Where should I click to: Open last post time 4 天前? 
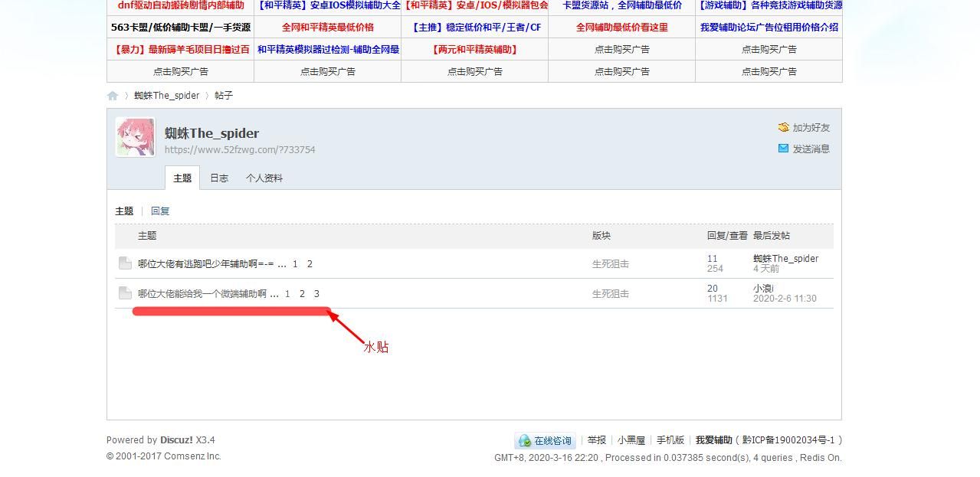tap(766, 269)
